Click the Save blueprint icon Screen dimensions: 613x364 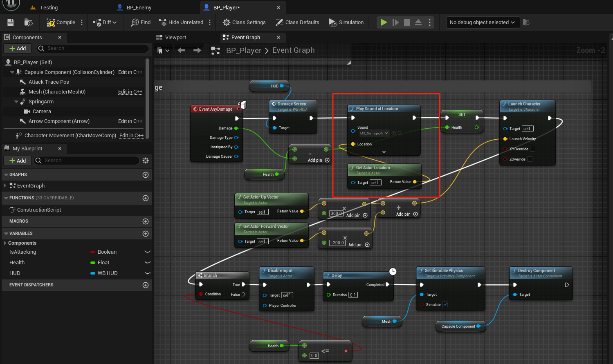coord(11,22)
